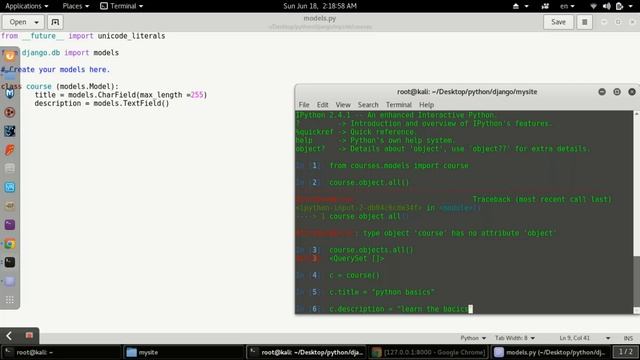Open the Edit menu in terminal
This screenshot has height=360, width=640.
(x=322, y=105)
